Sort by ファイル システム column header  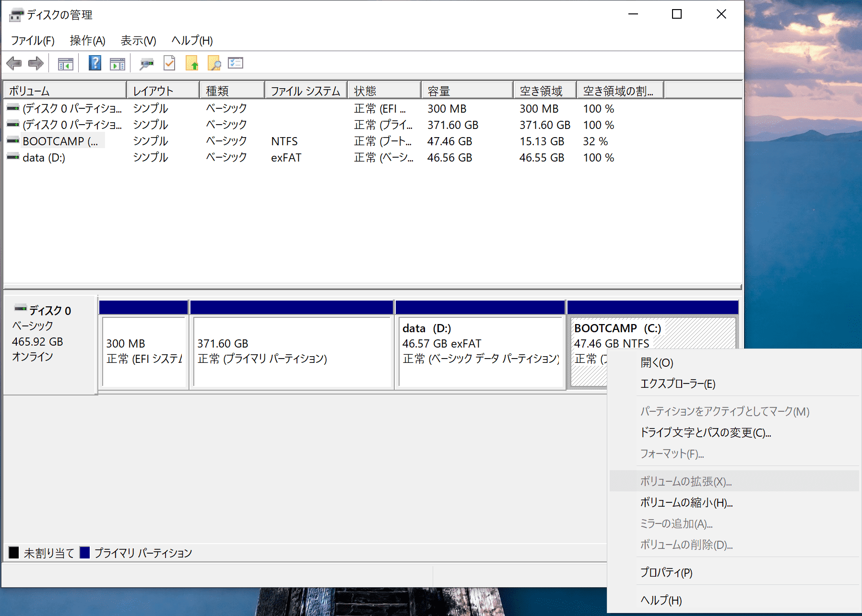(306, 91)
